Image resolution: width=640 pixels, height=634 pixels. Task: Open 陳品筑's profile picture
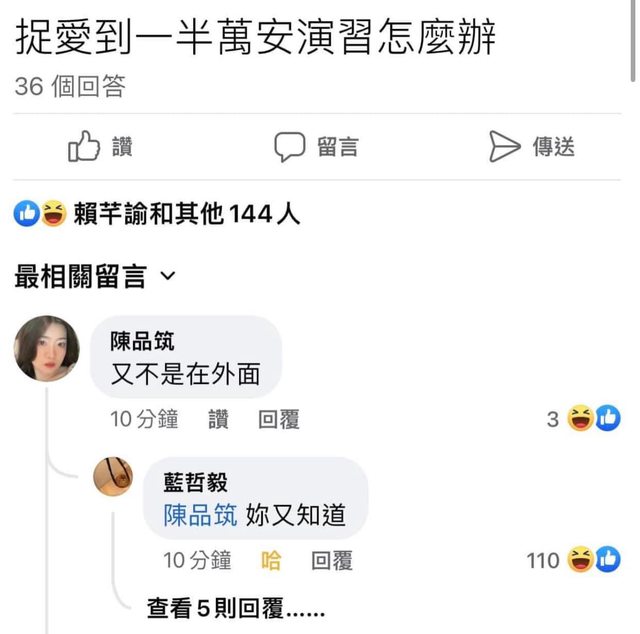point(47,348)
